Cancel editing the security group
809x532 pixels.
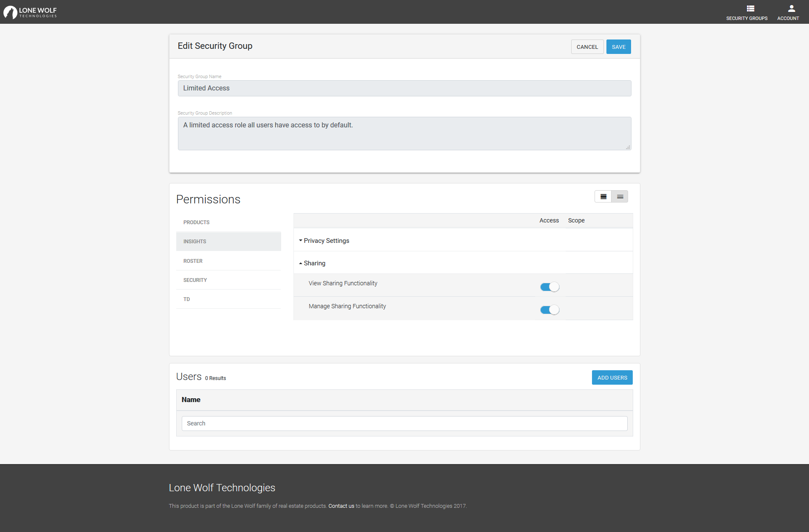click(x=587, y=47)
